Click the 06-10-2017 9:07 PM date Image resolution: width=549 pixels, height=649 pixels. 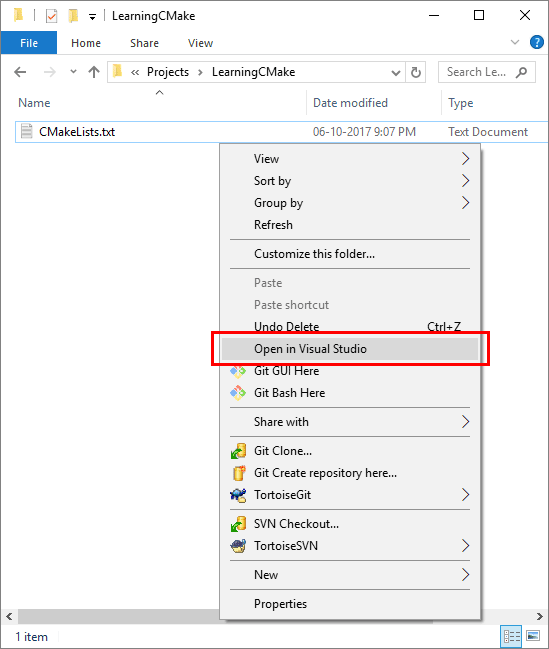[x=364, y=132]
